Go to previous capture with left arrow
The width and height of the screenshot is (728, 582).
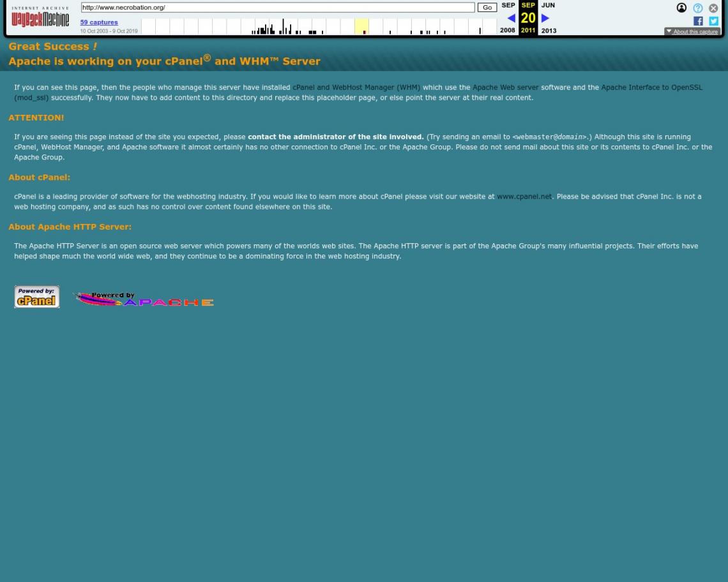511,18
